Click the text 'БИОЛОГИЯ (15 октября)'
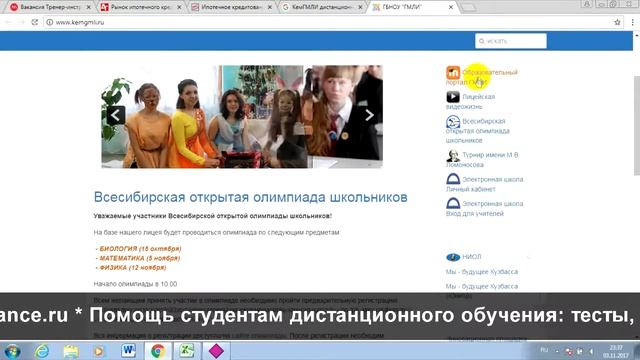640x360 pixels. [x=140, y=249]
